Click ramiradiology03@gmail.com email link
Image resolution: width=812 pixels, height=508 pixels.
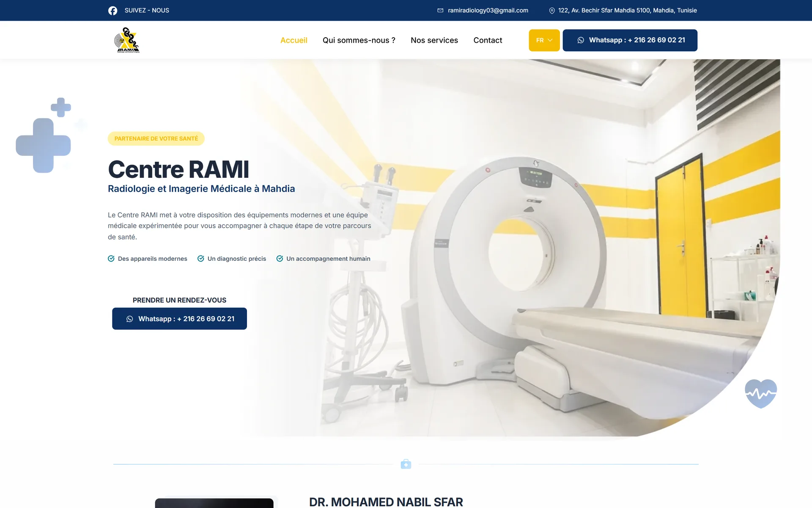(488, 11)
